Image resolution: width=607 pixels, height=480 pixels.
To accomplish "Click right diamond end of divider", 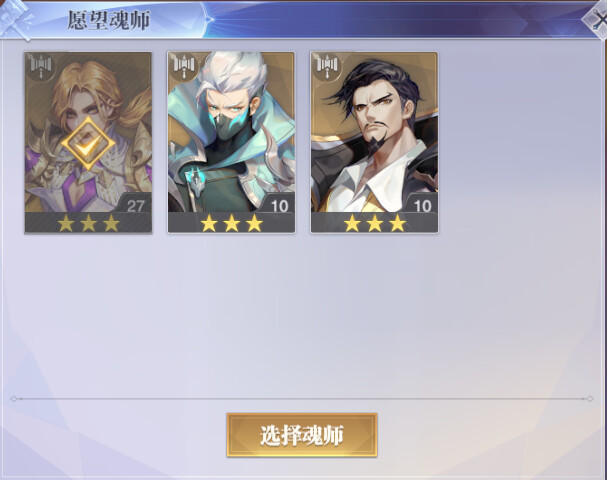I will (590, 398).
